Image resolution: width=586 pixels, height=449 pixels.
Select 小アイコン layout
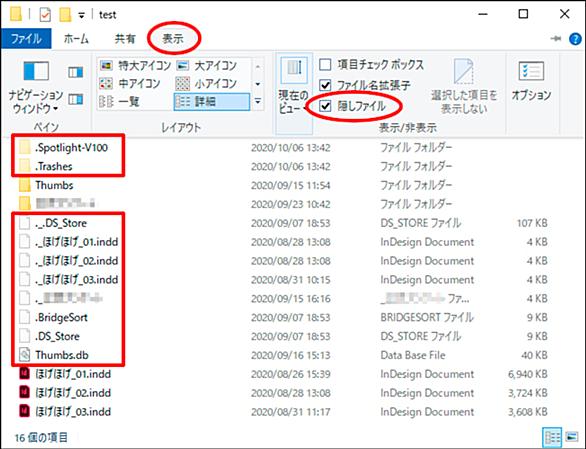click(x=206, y=83)
